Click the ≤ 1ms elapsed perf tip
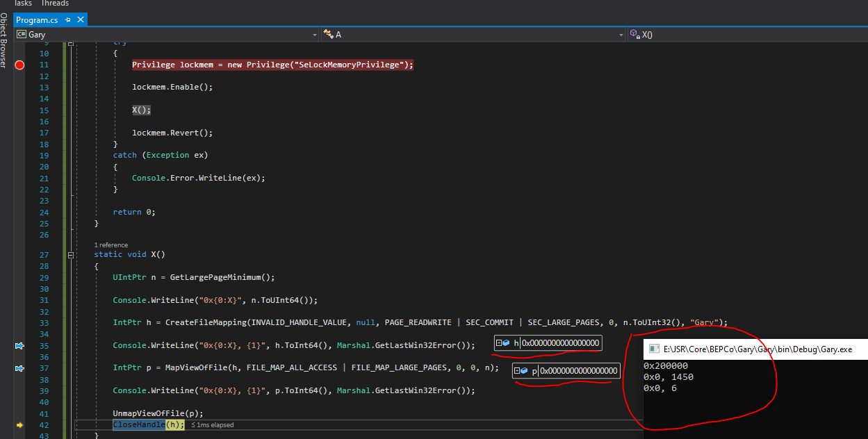Screen dimensions: 868x439 212,424
